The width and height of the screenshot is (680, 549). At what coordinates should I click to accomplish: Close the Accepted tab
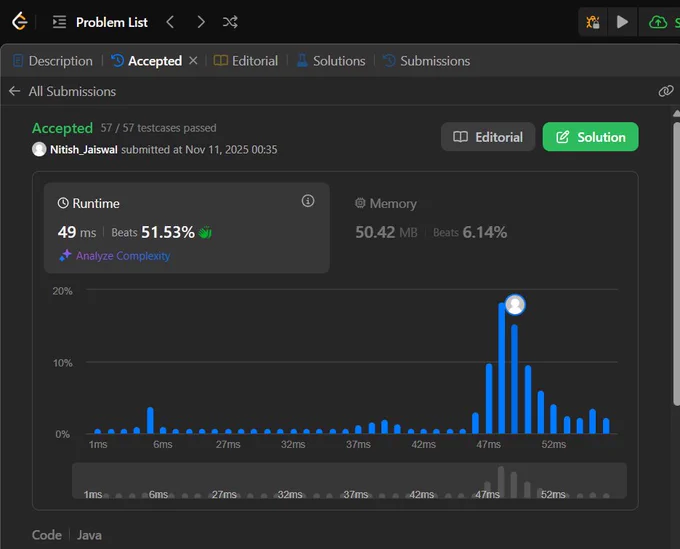193,60
